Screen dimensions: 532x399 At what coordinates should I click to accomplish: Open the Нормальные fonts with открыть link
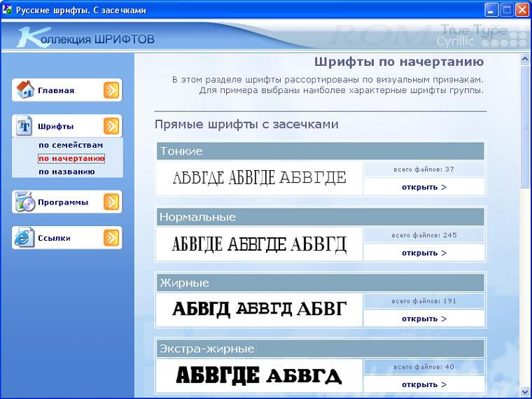(x=423, y=253)
